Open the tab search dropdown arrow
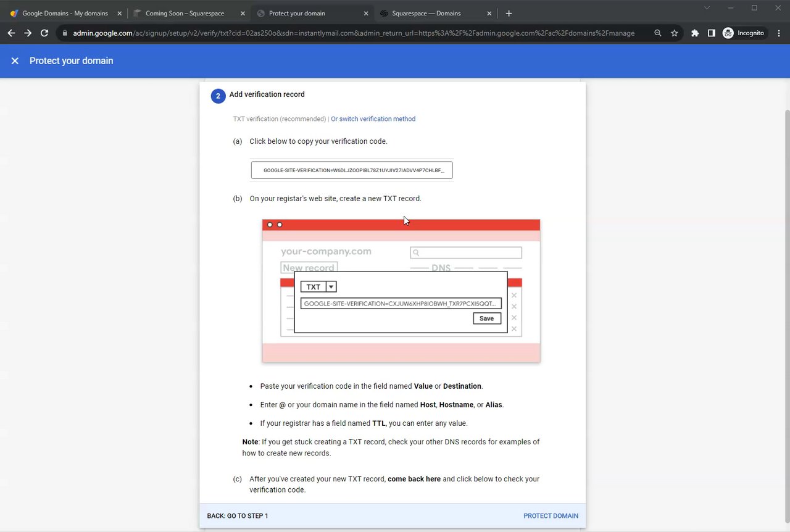790x532 pixels. (x=707, y=8)
